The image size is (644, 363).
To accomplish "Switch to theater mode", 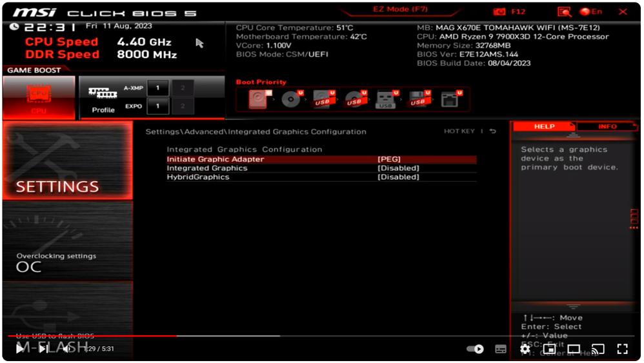I will click(x=574, y=349).
